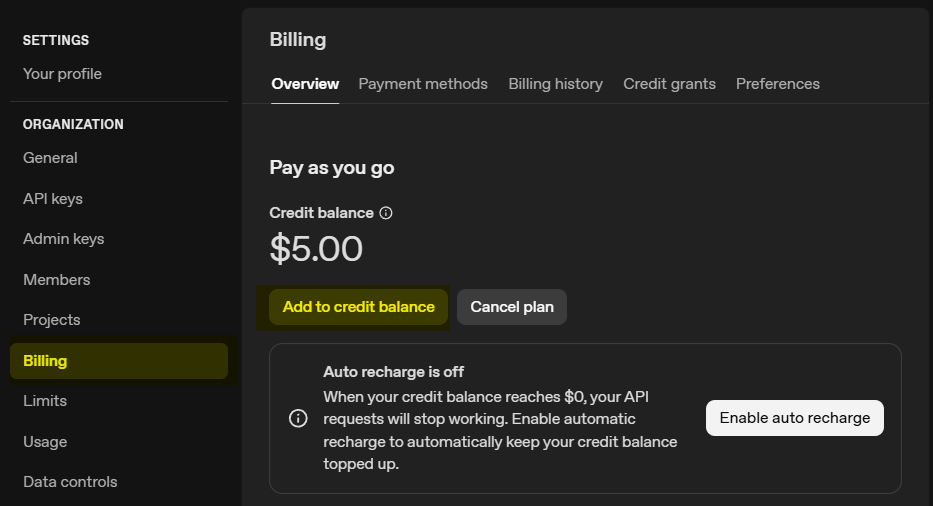The width and height of the screenshot is (933, 506).
Task: Click Add to credit balance button
Action: coord(358,307)
